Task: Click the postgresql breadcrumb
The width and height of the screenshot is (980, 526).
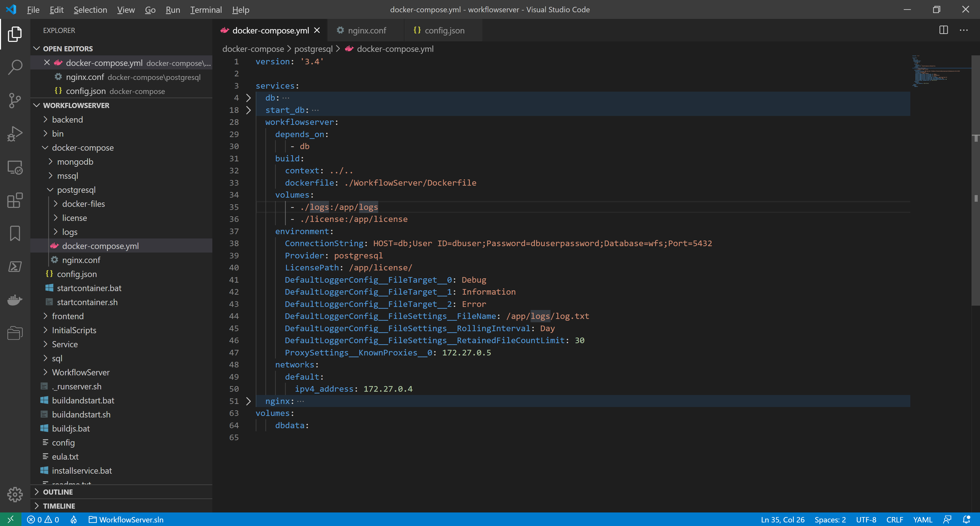Action: coord(313,49)
